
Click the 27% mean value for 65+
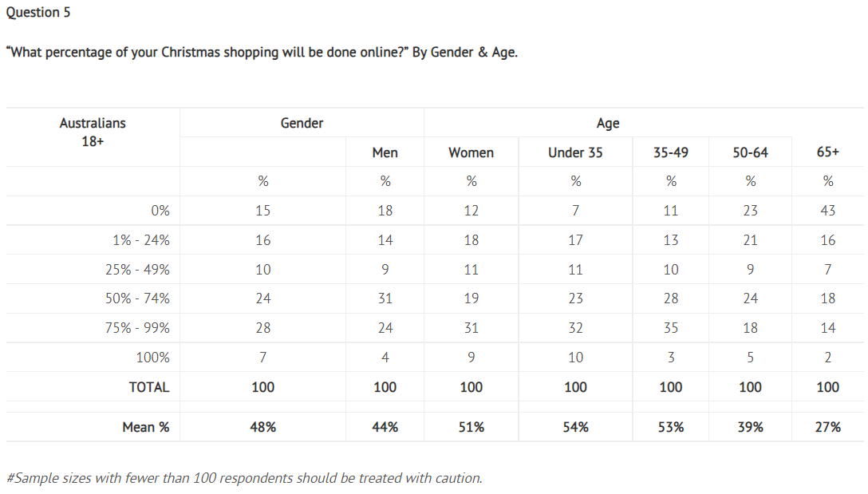tap(827, 427)
